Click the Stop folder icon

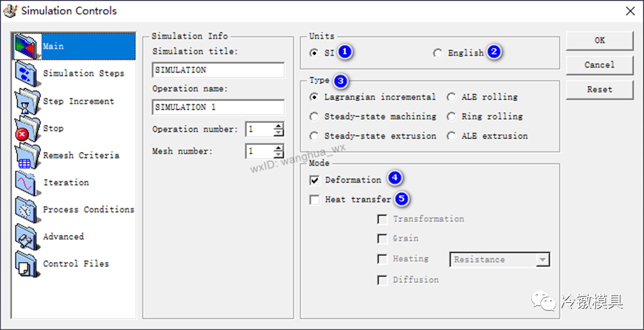[27, 128]
